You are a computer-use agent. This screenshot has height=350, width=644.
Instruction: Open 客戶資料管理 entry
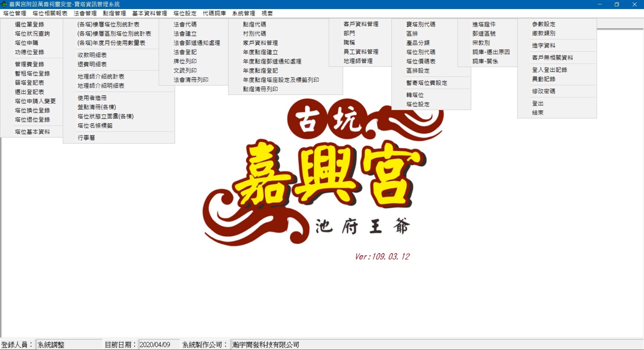360,24
